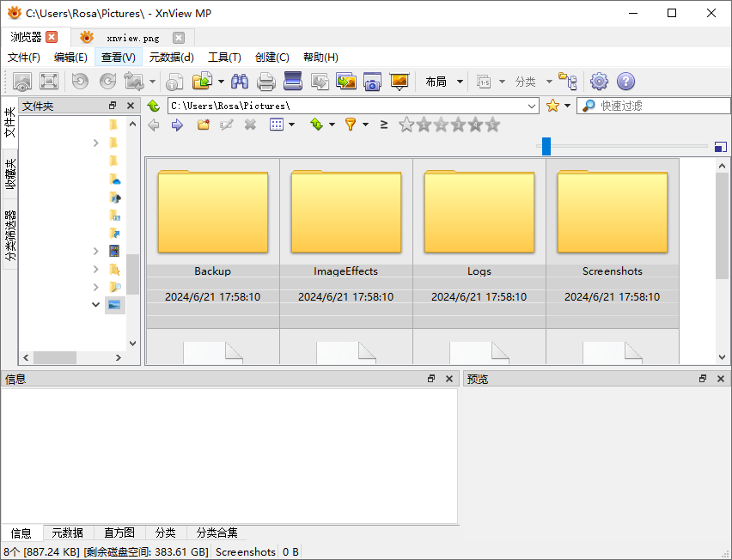Click the compare images icon
This screenshot has height=560, width=732.
pos(320,81)
